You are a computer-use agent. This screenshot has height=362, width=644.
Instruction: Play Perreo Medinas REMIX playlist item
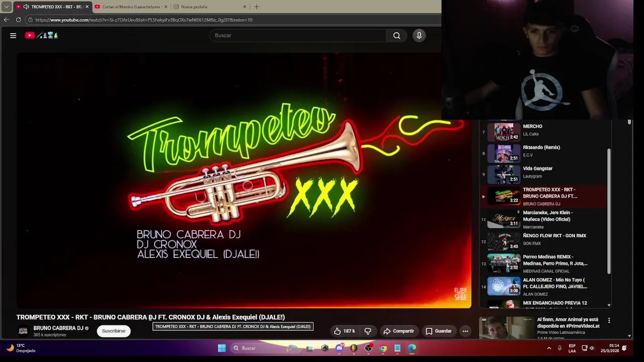pyautogui.click(x=543, y=263)
